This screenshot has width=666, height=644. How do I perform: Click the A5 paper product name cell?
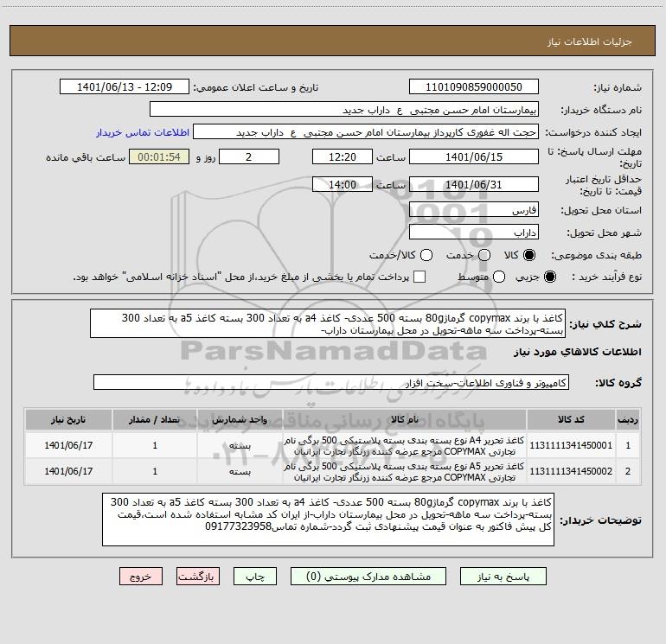[405, 471]
